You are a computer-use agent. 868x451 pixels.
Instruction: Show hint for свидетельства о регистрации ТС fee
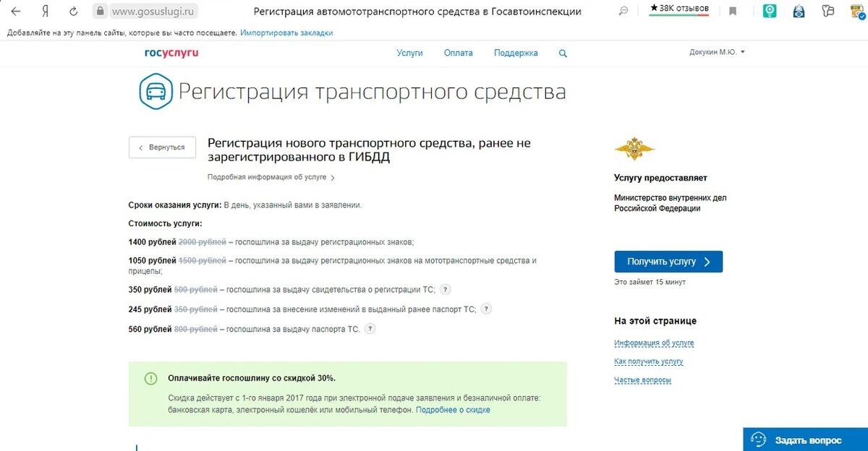(x=446, y=290)
